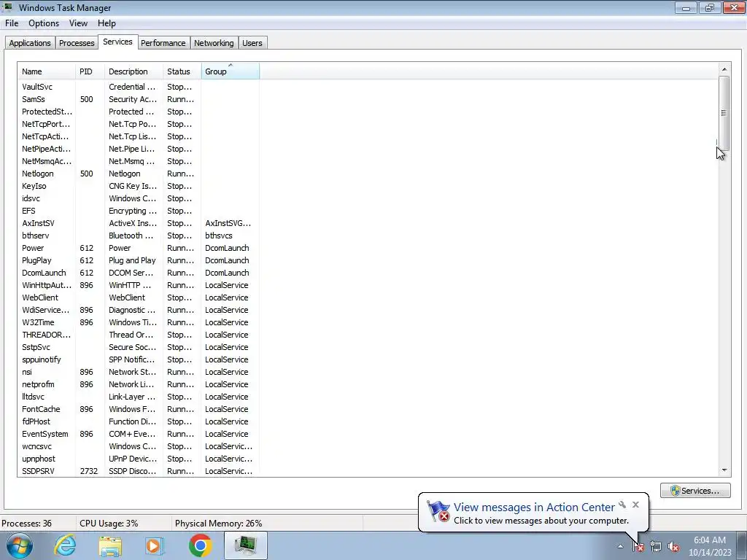Image resolution: width=747 pixels, height=560 pixels.
Task: Select the Services tab
Action: click(x=117, y=42)
